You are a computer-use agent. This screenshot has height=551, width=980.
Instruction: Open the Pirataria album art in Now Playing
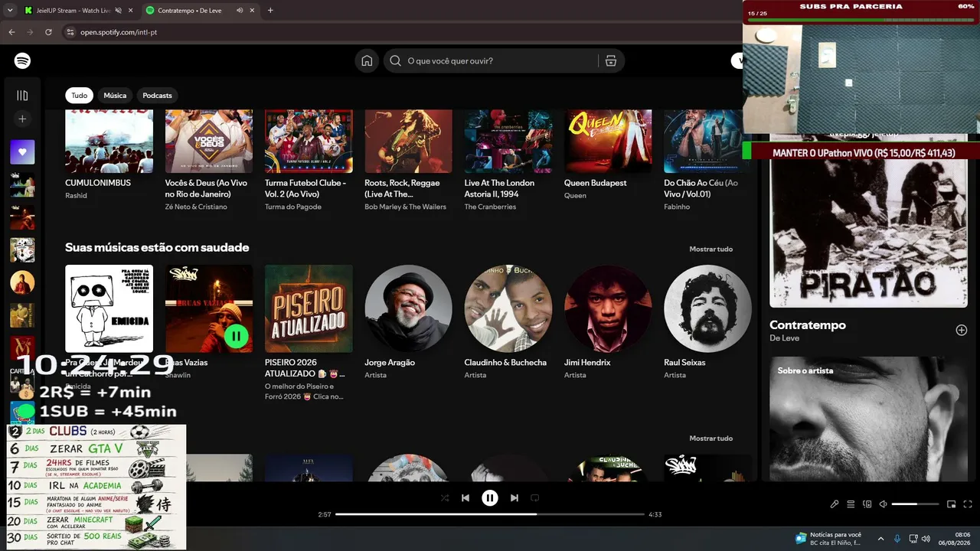click(x=868, y=233)
